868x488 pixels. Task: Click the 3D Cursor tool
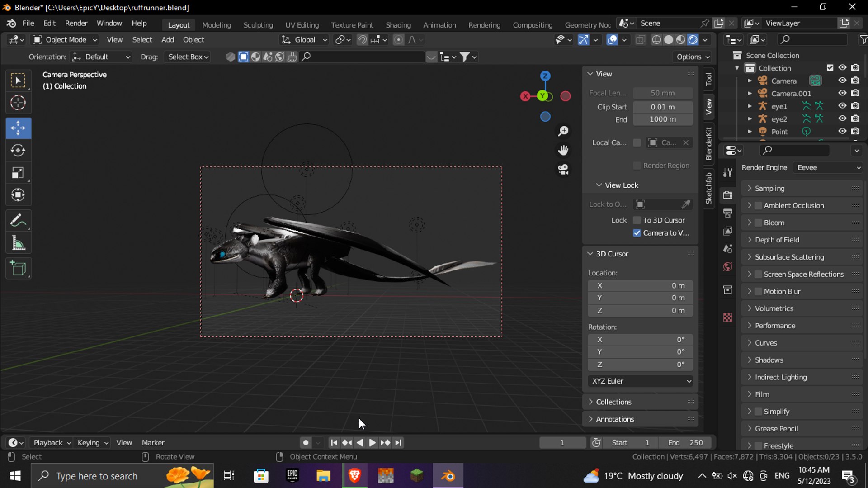click(18, 103)
